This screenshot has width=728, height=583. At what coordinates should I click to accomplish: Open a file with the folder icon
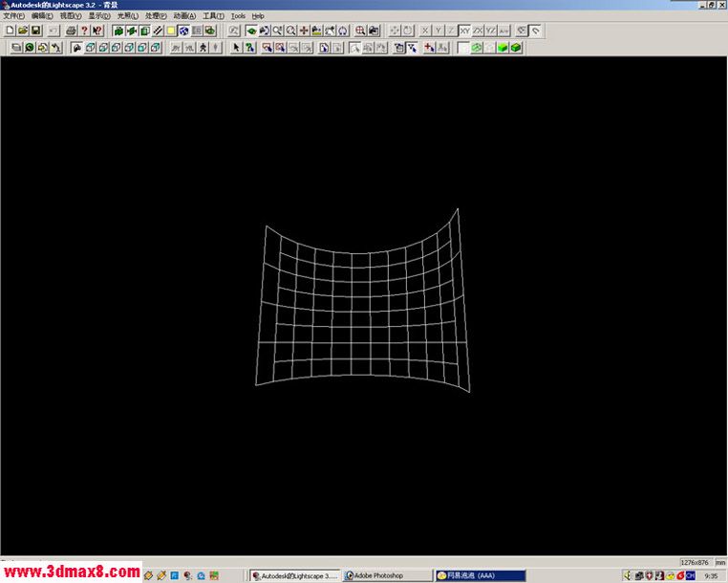pos(23,31)
